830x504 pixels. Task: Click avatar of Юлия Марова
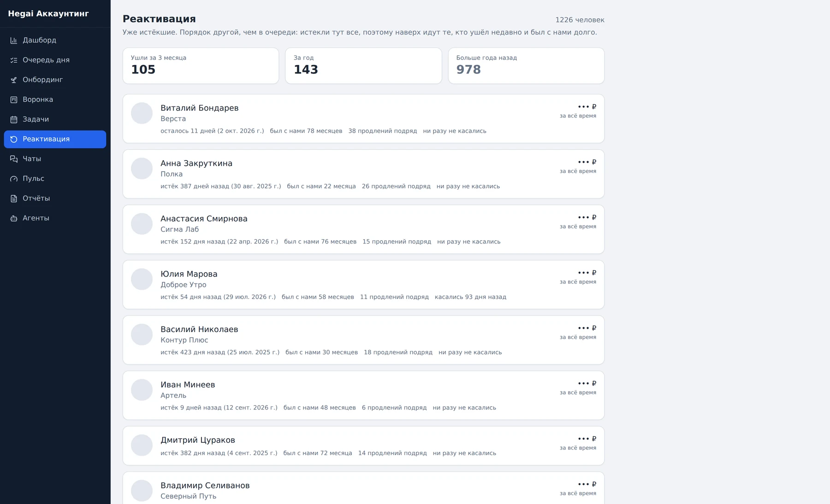tap(142, 279)
